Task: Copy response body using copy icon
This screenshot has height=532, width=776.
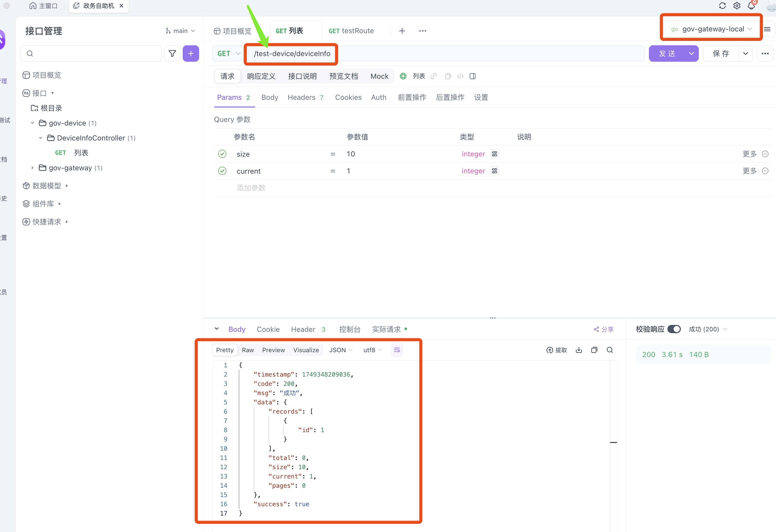Action: 594,350
